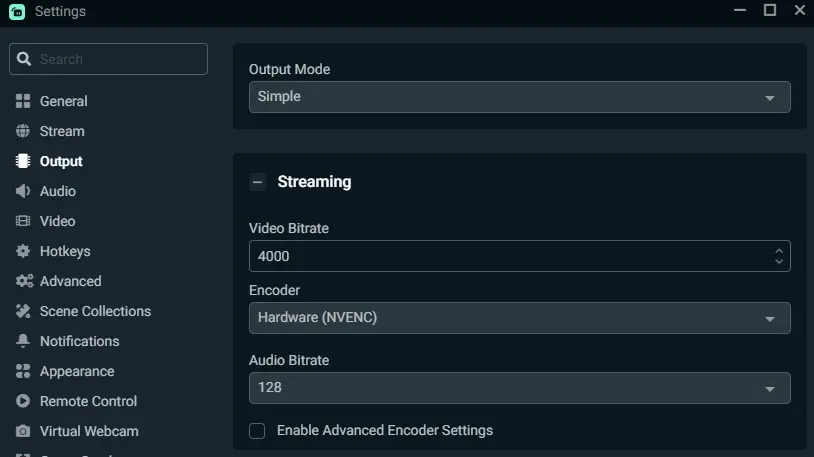Click the Video Bitrate input field
This screenshot has height=457, width=814.
[520, 256]
